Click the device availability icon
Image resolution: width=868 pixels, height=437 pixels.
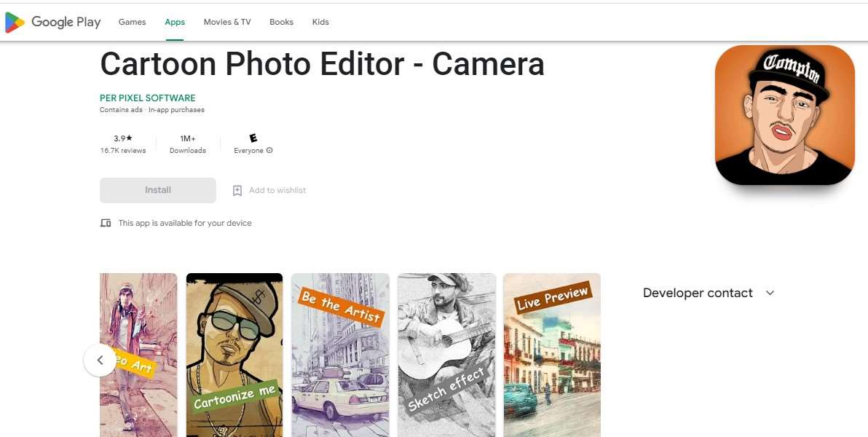pos(106,223)
